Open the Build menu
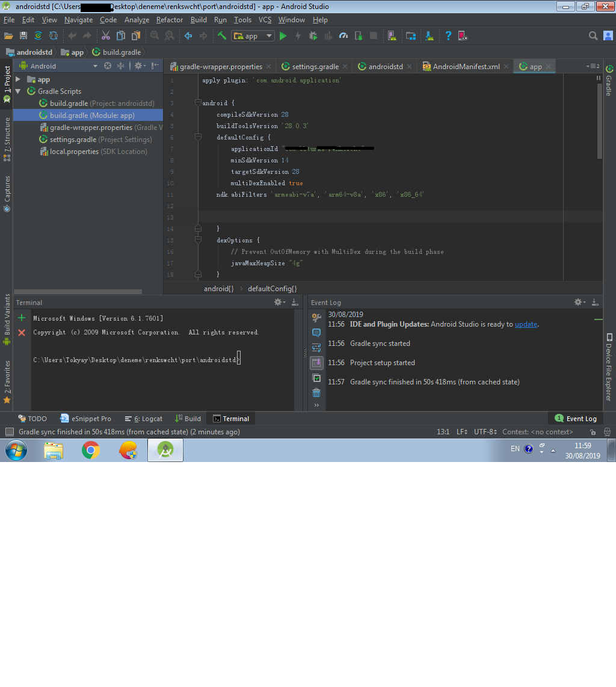The height and width of the screenshot is (687, 616). (199, 20)
